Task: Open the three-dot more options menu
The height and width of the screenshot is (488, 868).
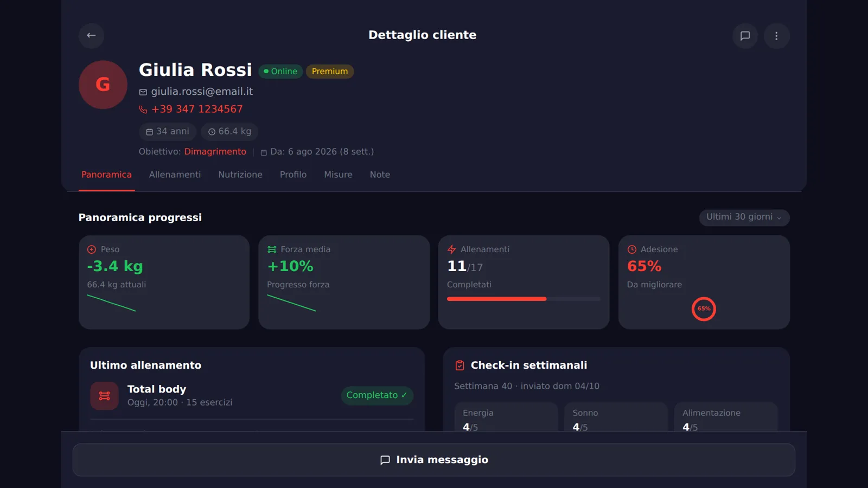Action: [x=776, y=36]
